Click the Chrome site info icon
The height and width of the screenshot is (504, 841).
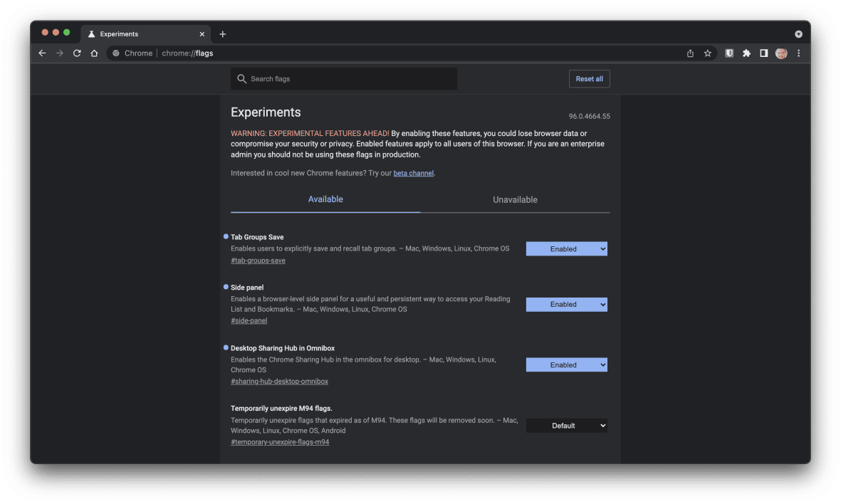click(116, 53)
